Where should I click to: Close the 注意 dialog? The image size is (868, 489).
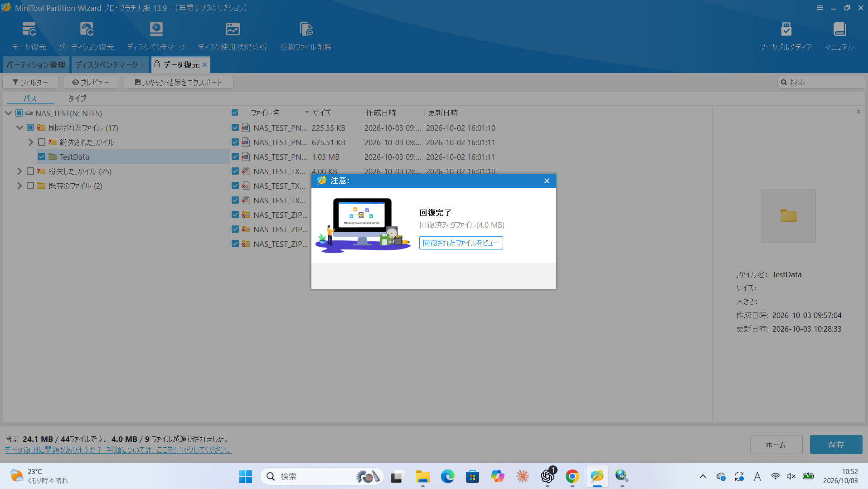click(x=547, y=181)
